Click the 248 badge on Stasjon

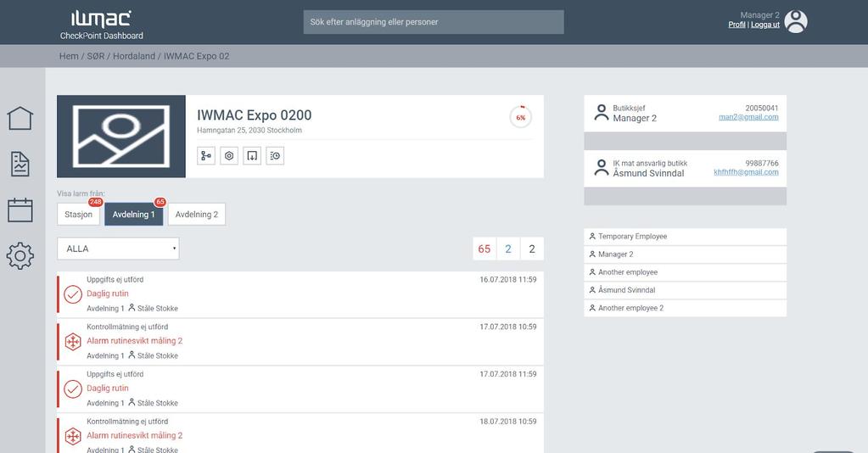(95, 202)
